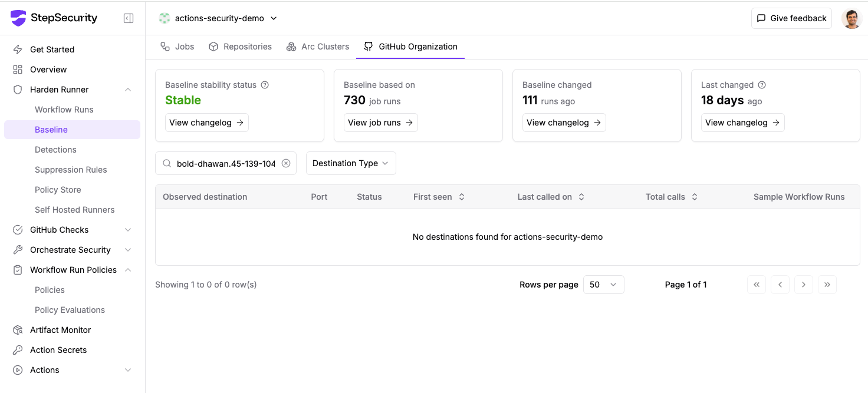Go to the next page
868x393 pixels.
[x=804, y=285]
